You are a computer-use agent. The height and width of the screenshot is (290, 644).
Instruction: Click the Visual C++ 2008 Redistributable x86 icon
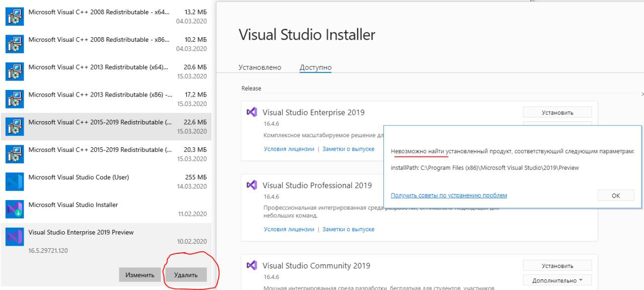click(14, 44)
